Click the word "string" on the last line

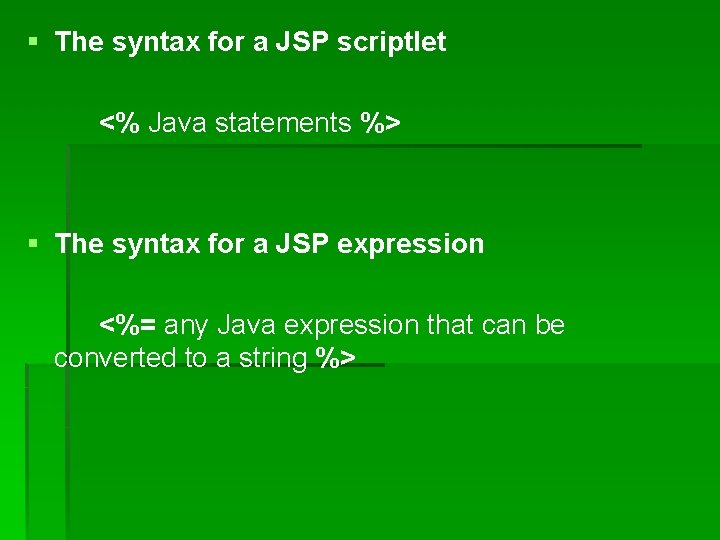tap(273, 359)
